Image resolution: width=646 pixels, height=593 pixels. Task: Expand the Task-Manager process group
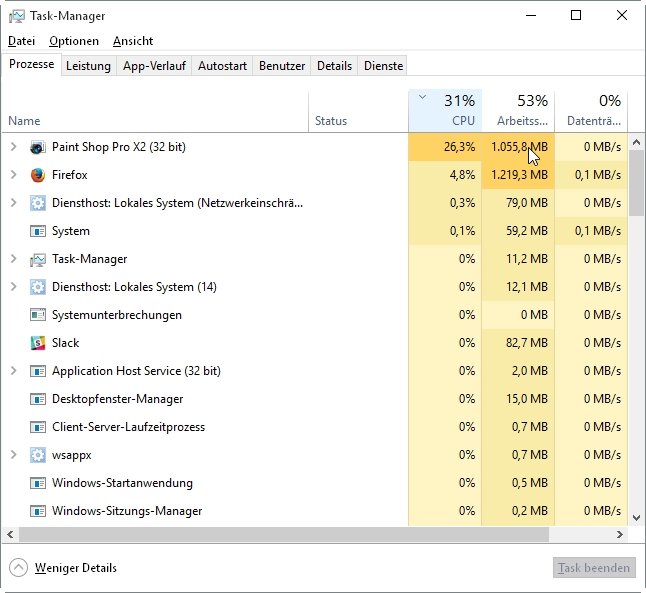click(x=14, y=259)
